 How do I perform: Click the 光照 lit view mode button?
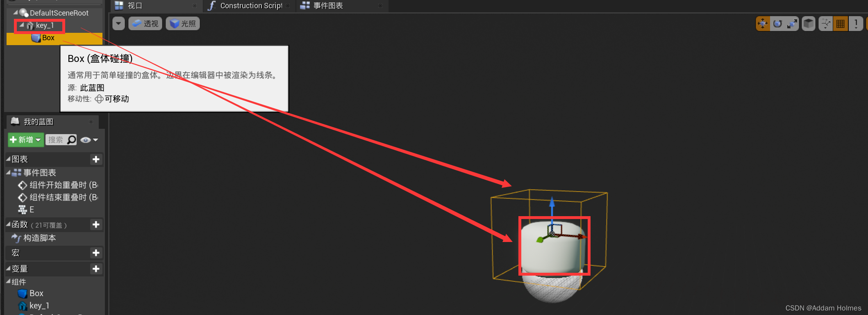click(x=183, y=23)
